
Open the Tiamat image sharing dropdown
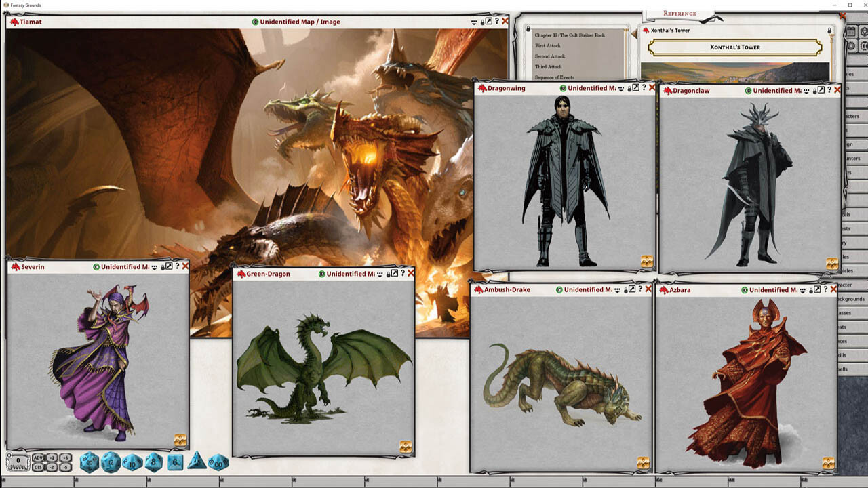pos(474,22)
